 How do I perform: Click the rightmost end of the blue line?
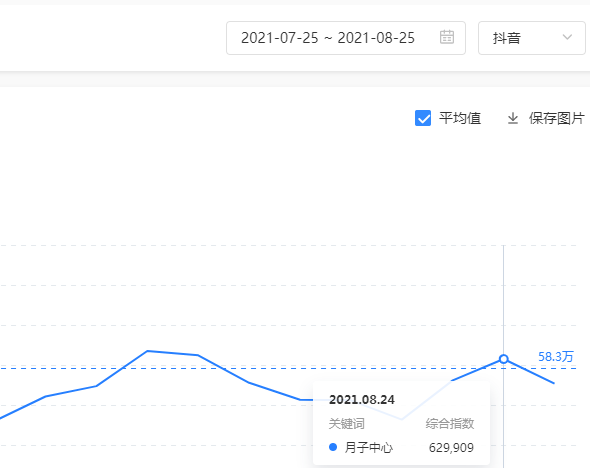pos(554,383)
